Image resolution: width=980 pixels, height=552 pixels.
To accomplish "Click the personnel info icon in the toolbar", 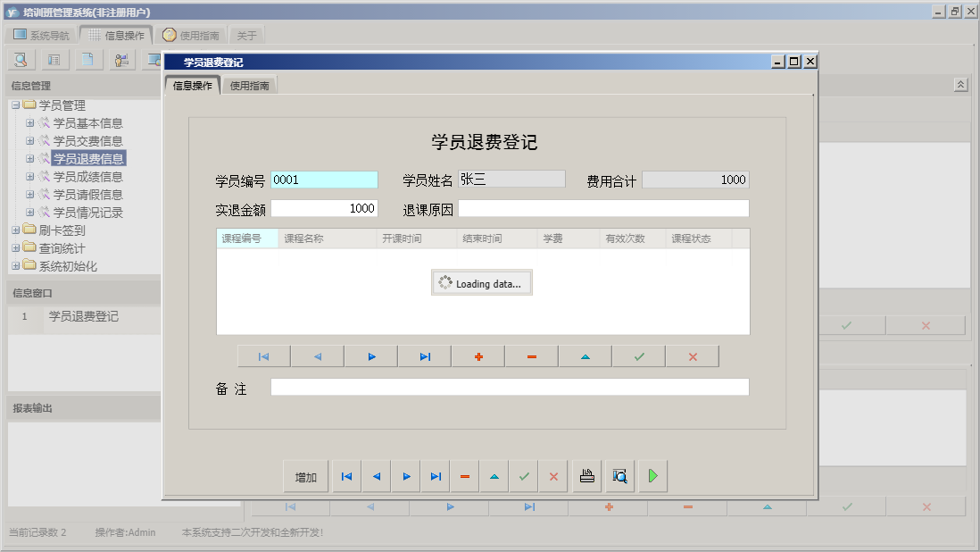I will (121, 59).
